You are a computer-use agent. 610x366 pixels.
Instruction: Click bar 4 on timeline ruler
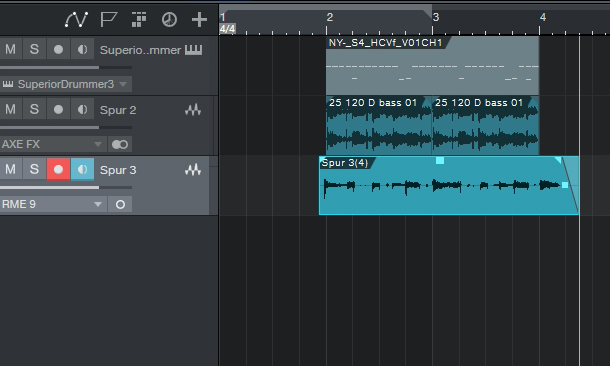(x=543, y=18)
